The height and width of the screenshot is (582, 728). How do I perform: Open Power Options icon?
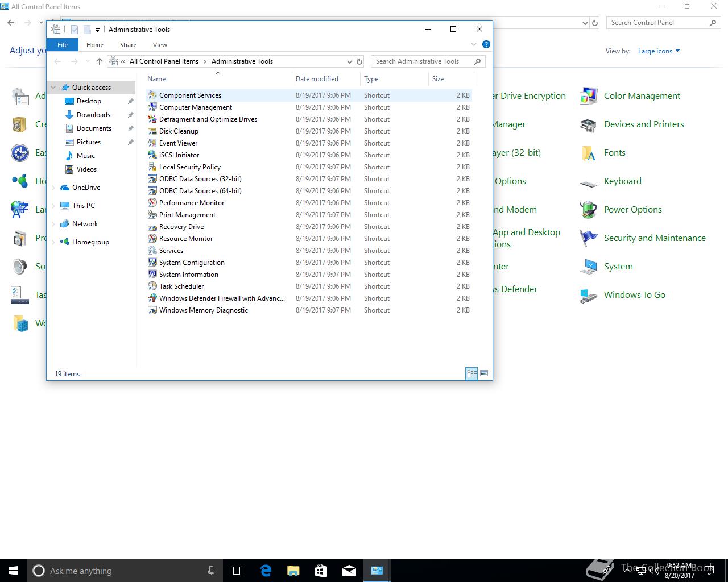(588, 210)
